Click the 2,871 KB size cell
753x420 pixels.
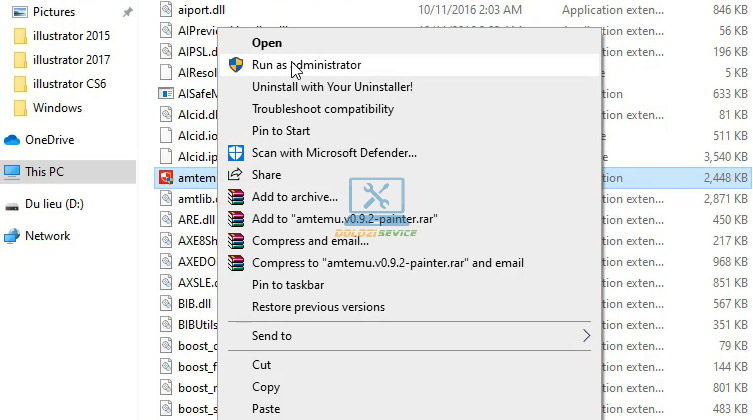tap(725, 199)
